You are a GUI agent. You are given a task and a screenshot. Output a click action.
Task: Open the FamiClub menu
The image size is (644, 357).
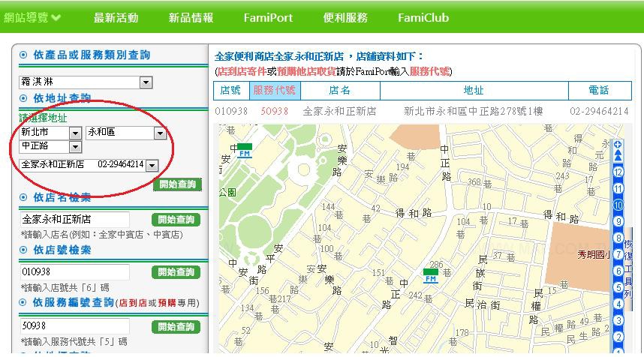point(423,18)
